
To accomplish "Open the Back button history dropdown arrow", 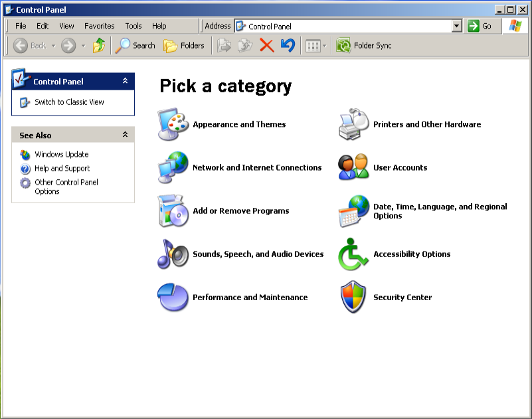I will click(x=53, y=46).
